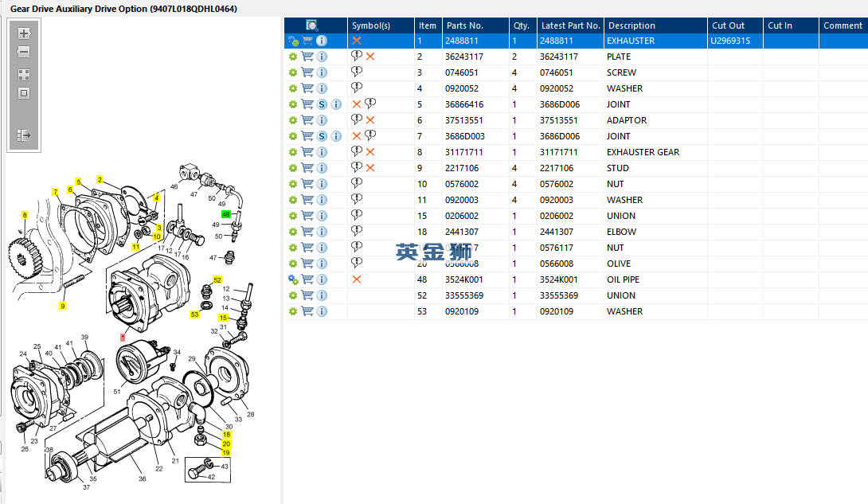Viewport: 868px width, 504px height.
Task: Select yellow callout 53 in the diagram
Action: pos(195,315)
